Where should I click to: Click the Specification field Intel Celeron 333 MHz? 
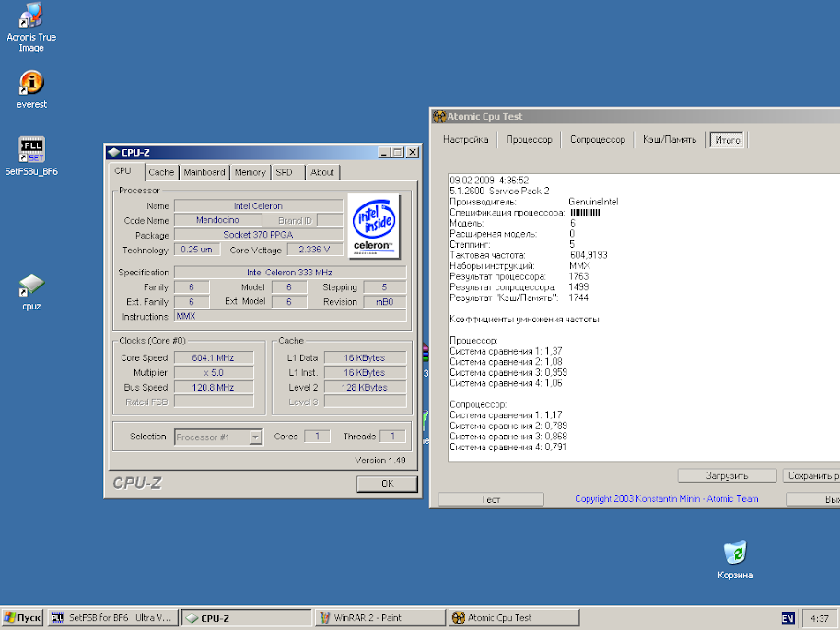click(x=290, y=272)
